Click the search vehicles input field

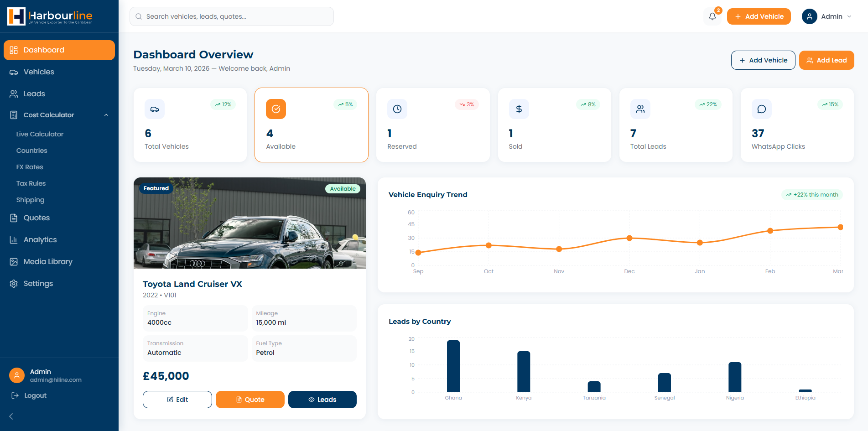tap(232, 16)
